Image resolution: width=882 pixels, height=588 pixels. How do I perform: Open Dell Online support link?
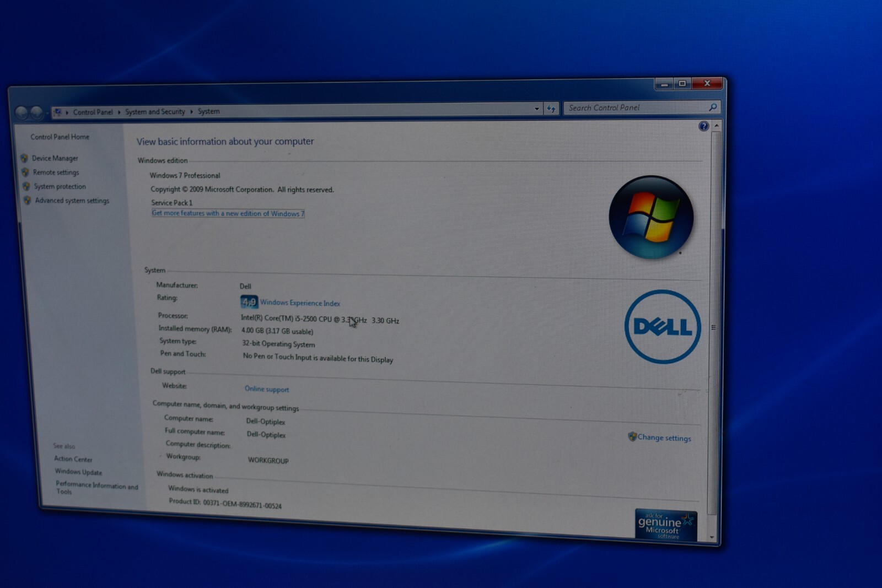267,389
